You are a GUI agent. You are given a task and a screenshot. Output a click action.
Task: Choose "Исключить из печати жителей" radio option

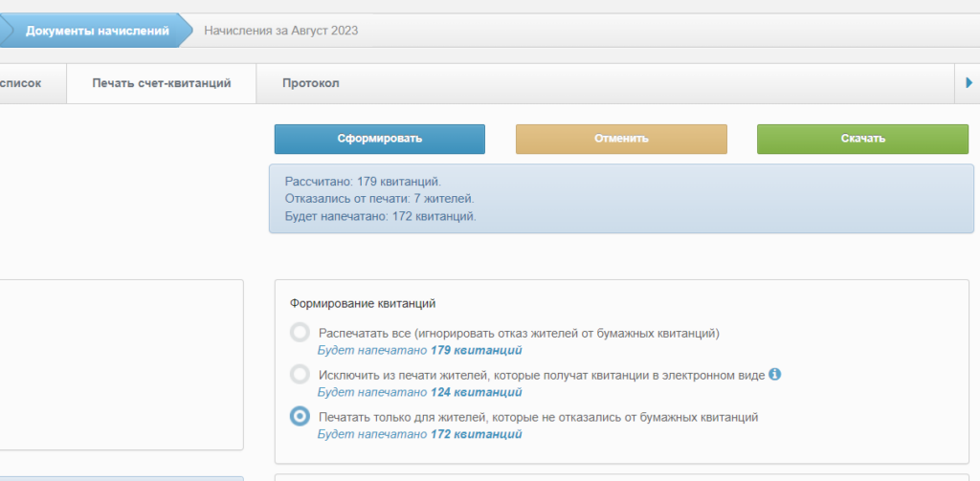(x=301, y=374)
